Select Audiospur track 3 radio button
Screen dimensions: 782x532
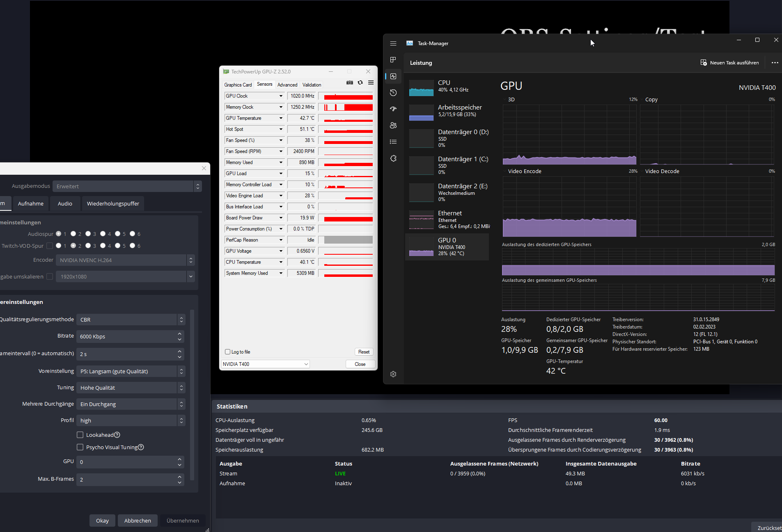88,234
